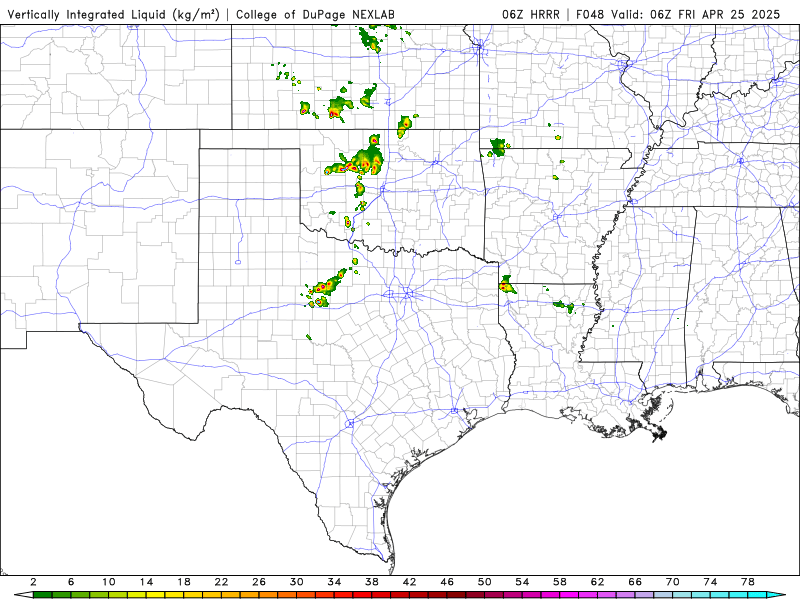Click the 'F048' forecast hour text
Image resolution: width=800 pixels, height=600 pixels.
[590, 14]
